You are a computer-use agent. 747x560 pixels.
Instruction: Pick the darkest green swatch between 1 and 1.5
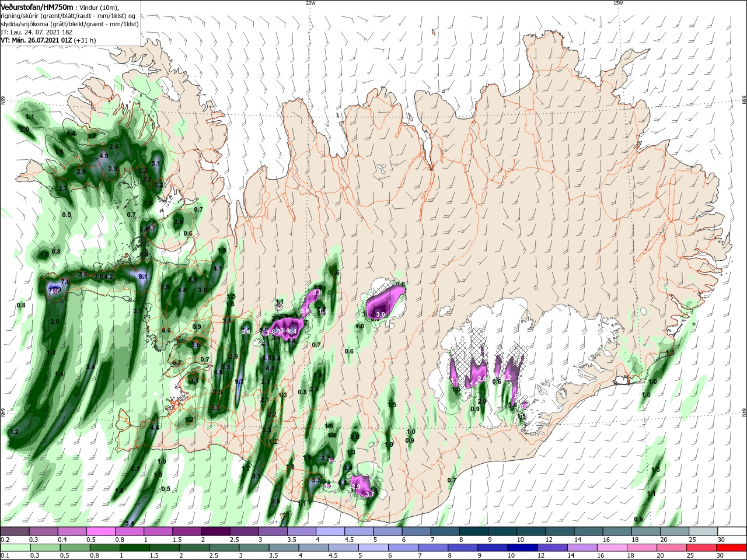(x=134, y=547)
